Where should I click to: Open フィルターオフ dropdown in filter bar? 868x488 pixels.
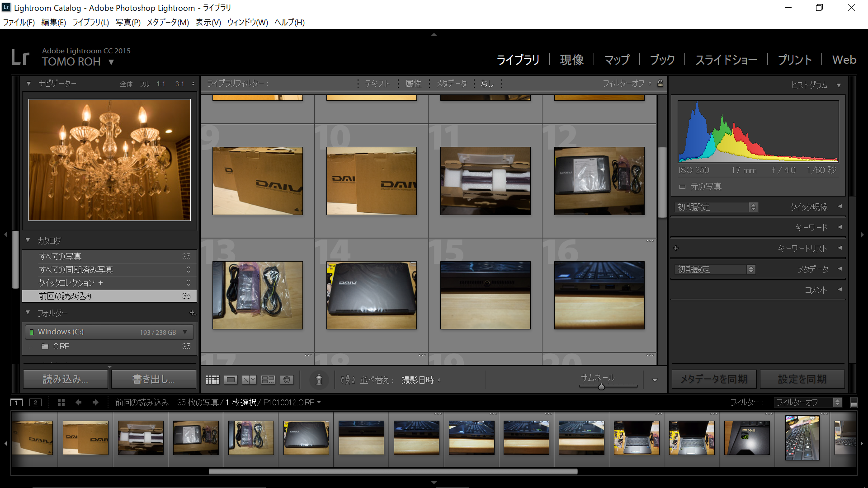click(627, 83)
